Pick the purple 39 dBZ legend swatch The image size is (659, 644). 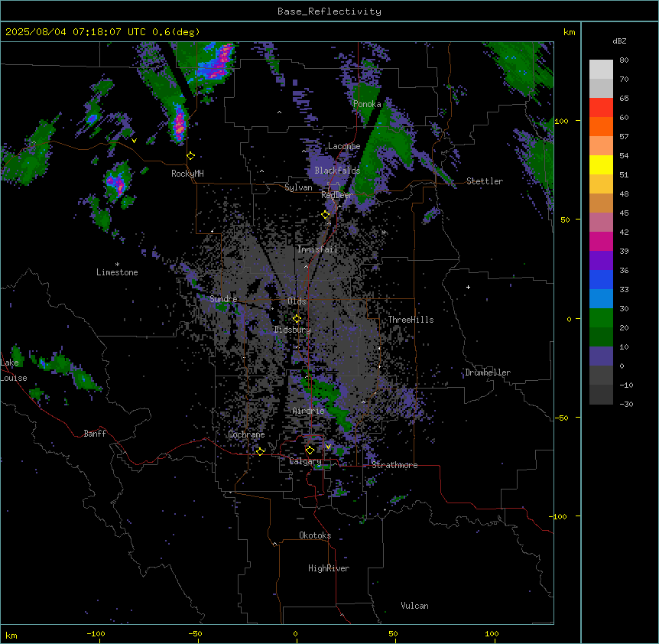point(601,260)
